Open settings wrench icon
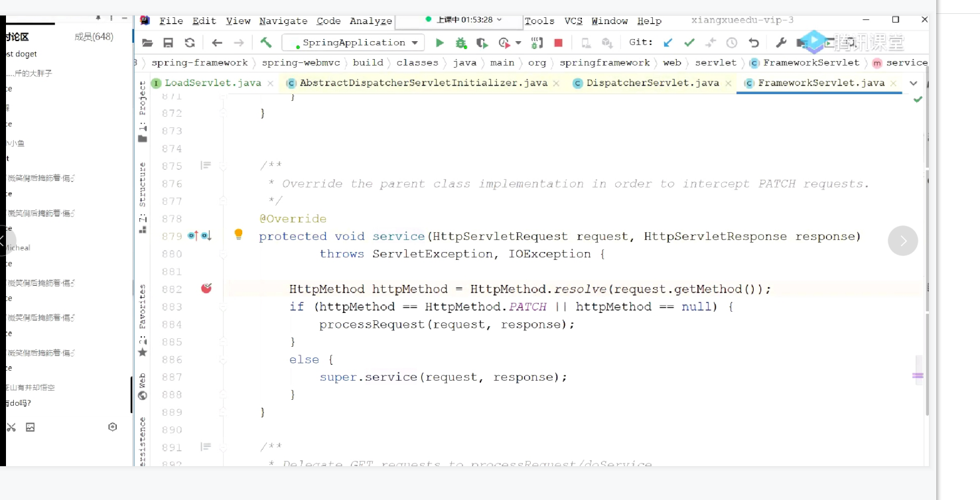This screenshot has height=500, width=980. (781, 43)
